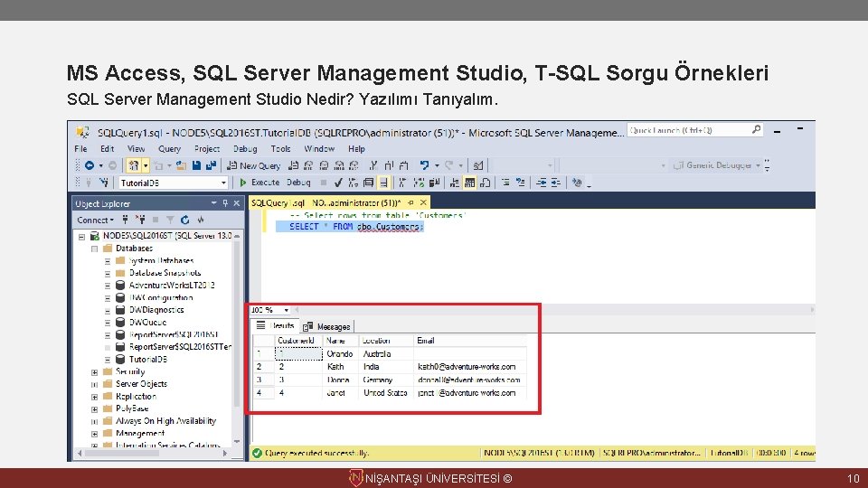The image size is (868, 488).
Task: Click the Results to Text icon
Action: point(455,183)
